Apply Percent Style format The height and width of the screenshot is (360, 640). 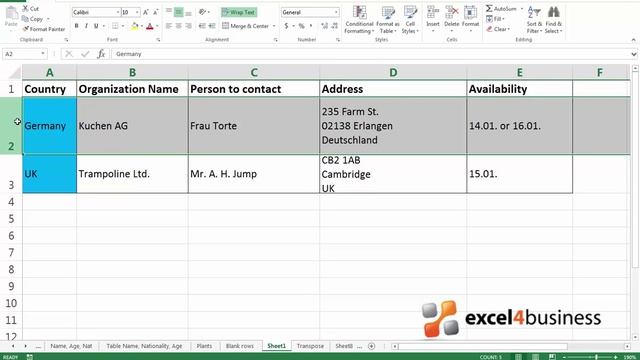[301, 26]
